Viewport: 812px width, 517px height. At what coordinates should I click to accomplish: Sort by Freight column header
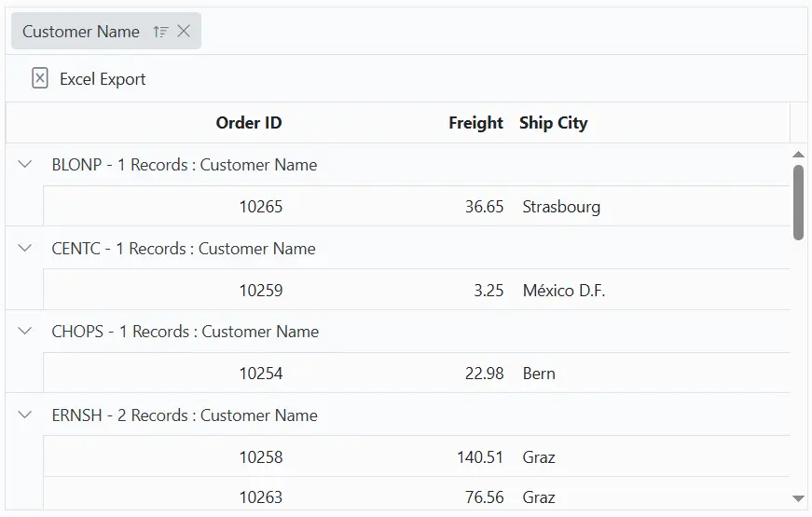(475, 123)
